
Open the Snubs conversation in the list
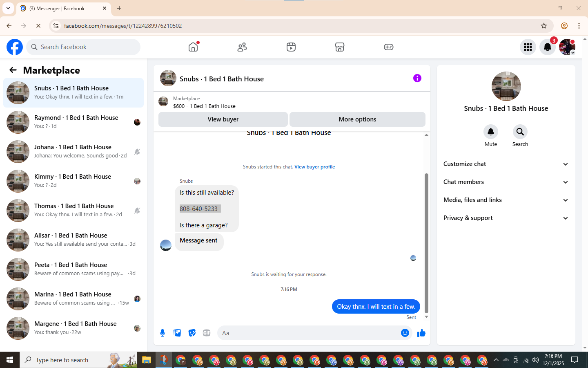[x=73, y=93]
